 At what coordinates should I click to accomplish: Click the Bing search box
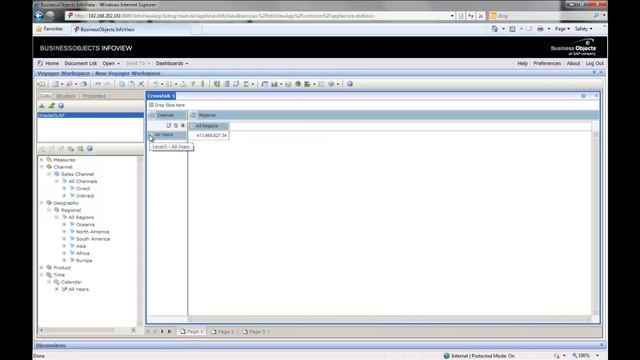[x=542, y=16]
